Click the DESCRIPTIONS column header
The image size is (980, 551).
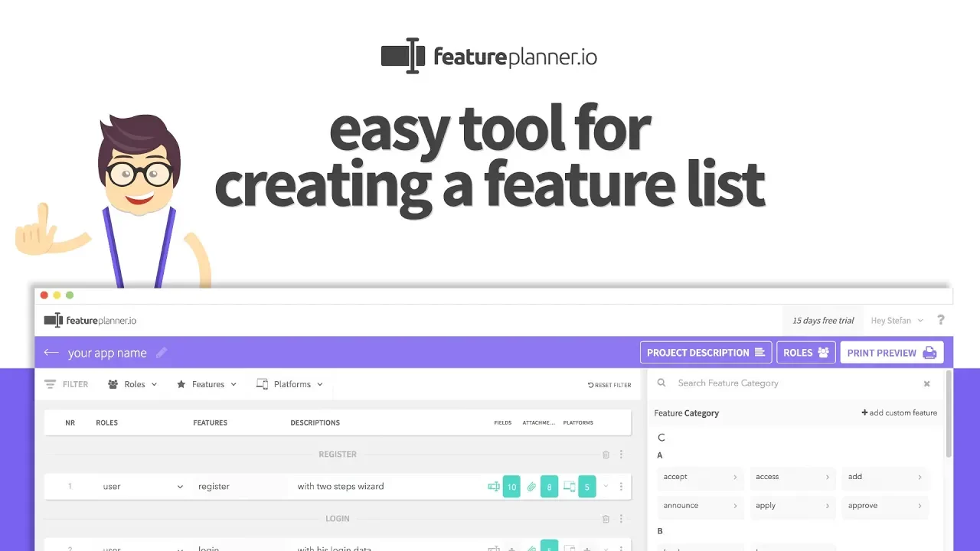[315, 422]
